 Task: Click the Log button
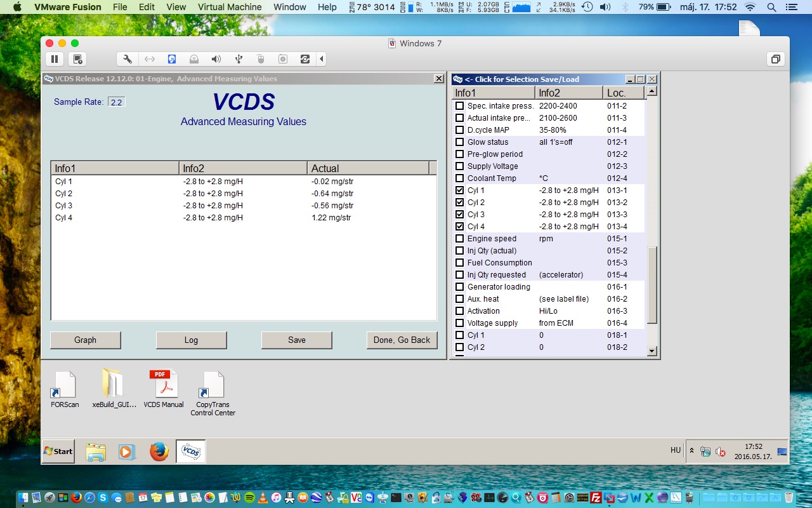pyautogui.click(x=191, y=340)
